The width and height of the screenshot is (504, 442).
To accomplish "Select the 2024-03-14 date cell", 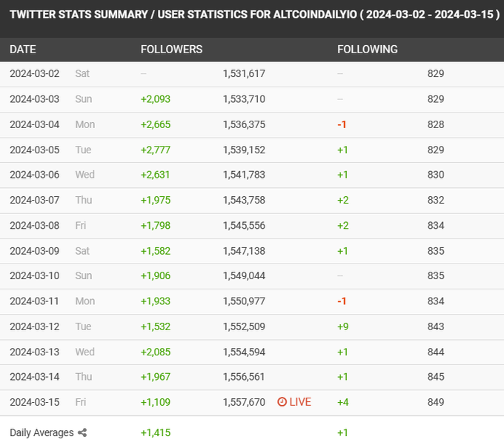I will (34, 377).
